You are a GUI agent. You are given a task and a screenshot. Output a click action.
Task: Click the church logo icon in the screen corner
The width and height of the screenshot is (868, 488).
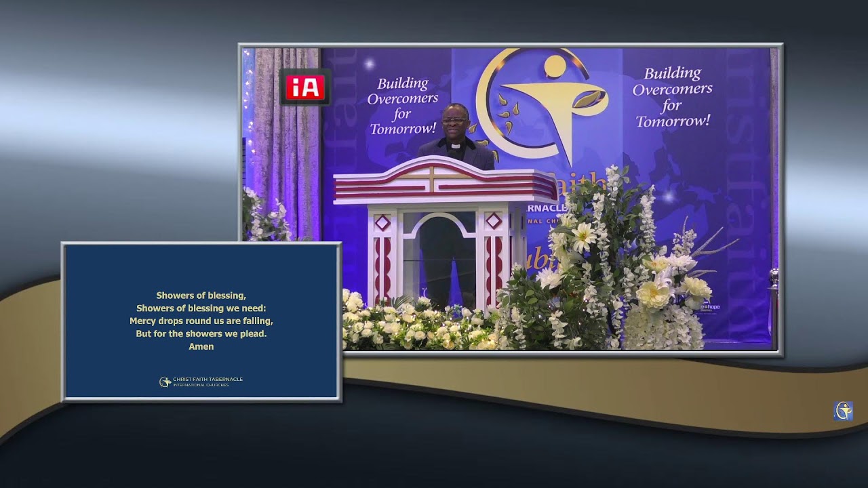click(843, 411)
